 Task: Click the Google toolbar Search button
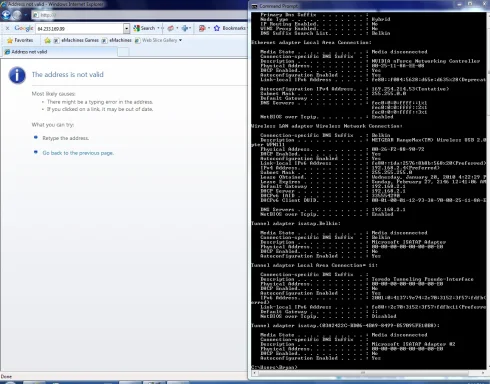[144, 28]
